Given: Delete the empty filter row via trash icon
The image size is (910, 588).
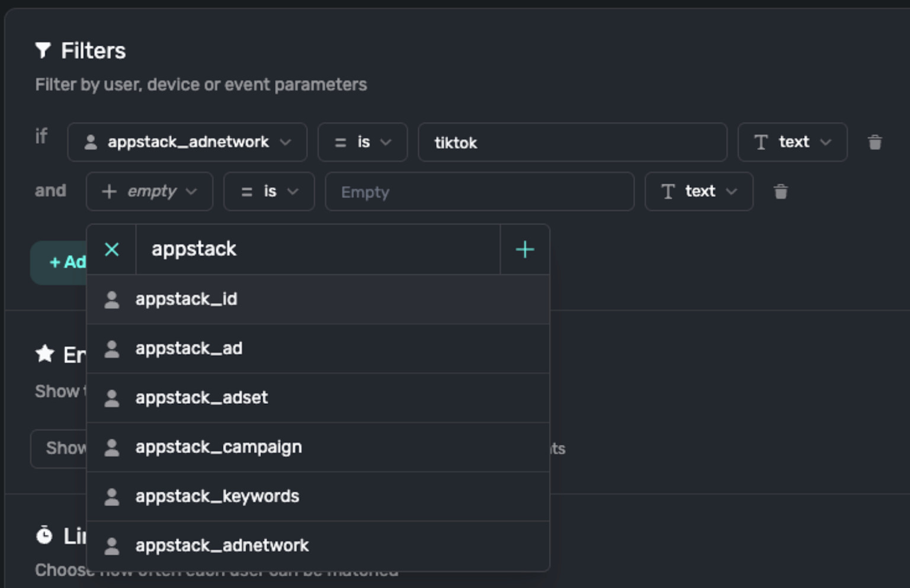Looking at the screenshot, I should click(781, 191).
